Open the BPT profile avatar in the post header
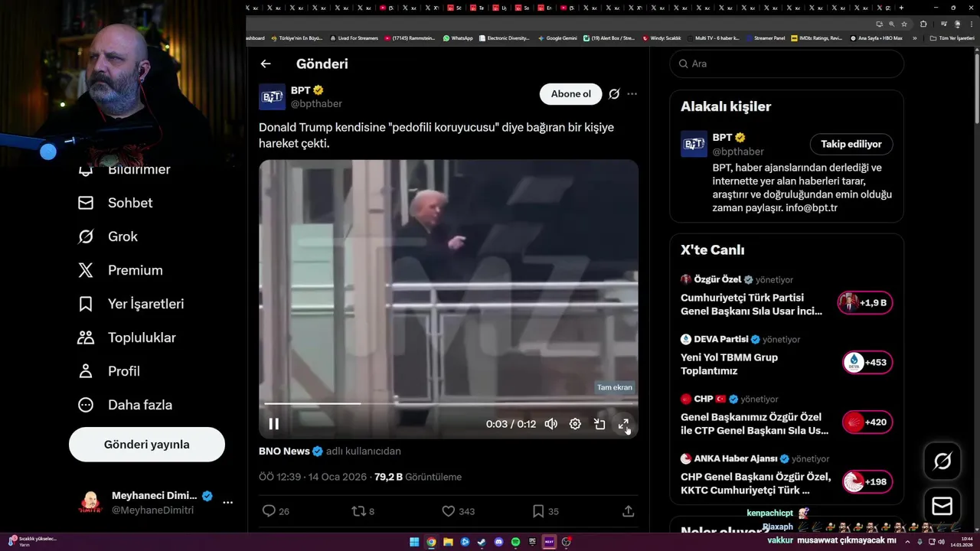980x551 pixels. pos(272,96)
